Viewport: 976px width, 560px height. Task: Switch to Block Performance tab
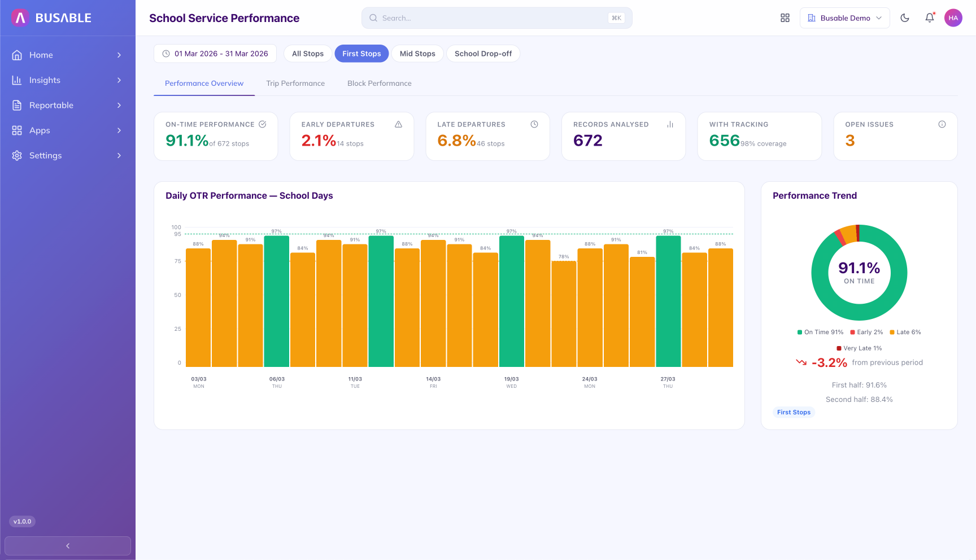(380, 84)
